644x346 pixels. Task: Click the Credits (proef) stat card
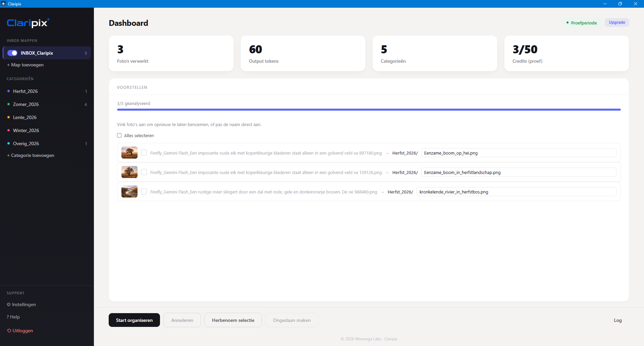coord(567,53)
